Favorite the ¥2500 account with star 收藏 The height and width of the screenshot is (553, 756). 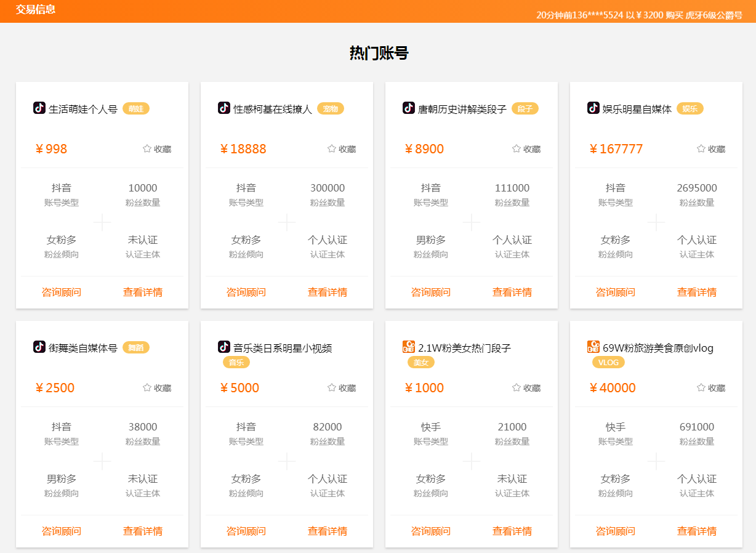pos(157,388)
